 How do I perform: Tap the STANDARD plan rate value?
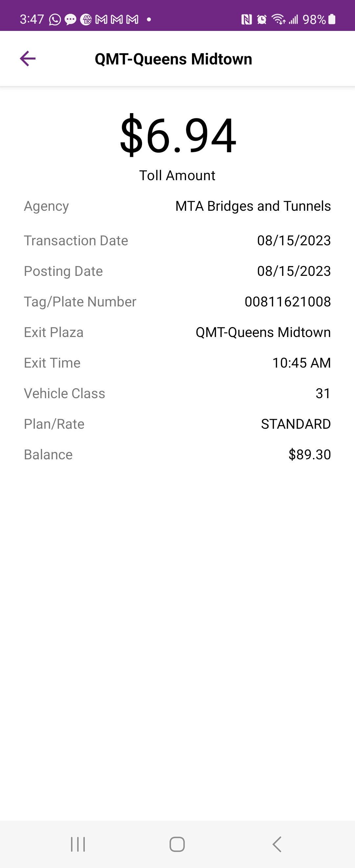(296, 424)
